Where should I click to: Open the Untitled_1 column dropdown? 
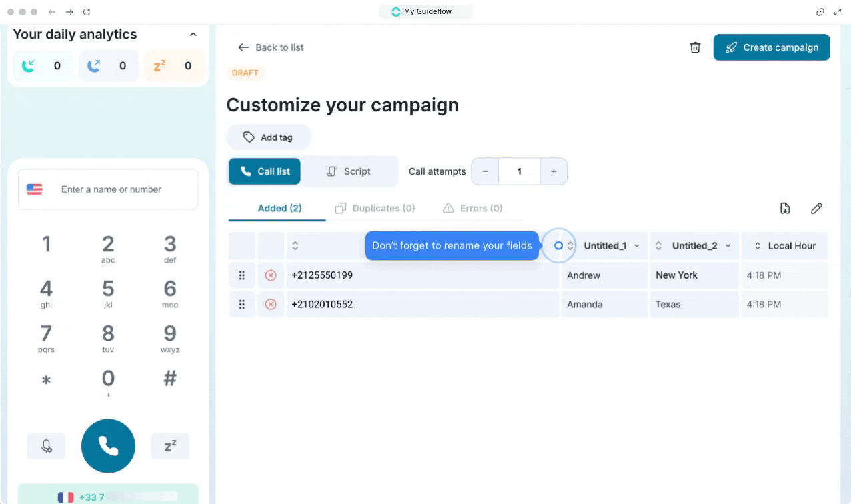tap(636, 246)
